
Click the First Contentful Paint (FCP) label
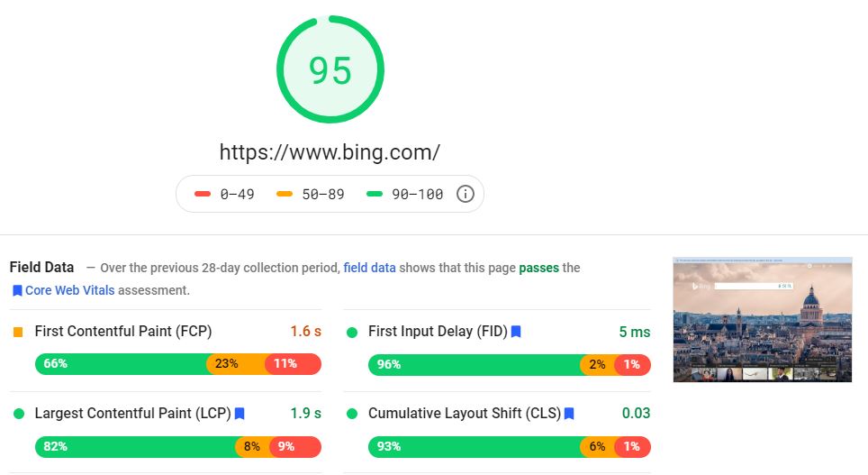pos(123,332)
